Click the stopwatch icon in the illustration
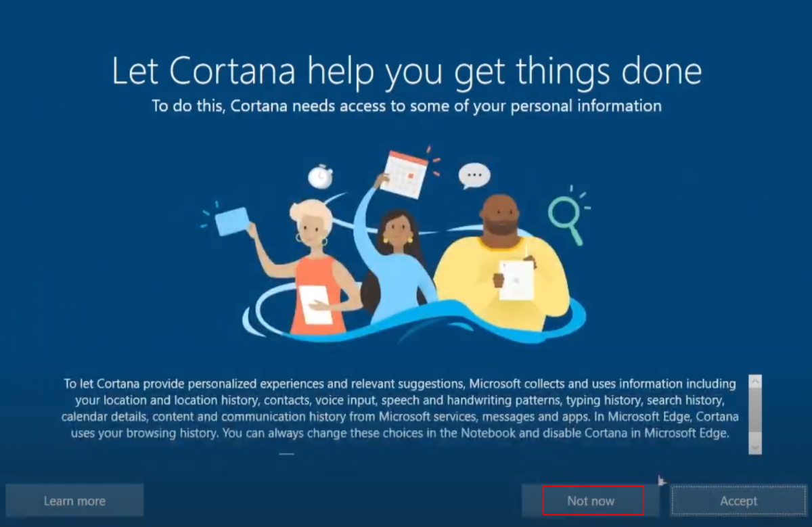The height and width of the screenshot is (527, 812). point(320,176)
